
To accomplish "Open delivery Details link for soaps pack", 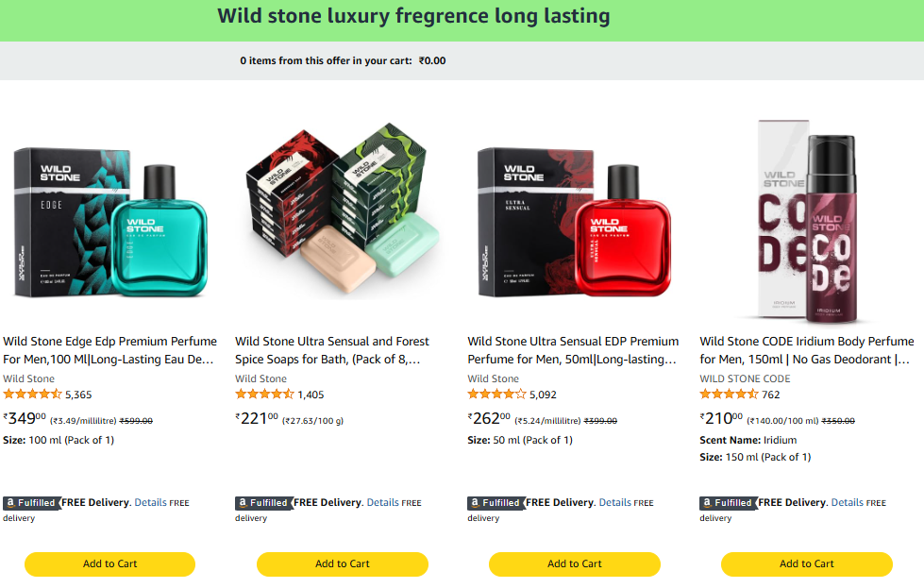I will pyautogui.click(x=382, y=503).
